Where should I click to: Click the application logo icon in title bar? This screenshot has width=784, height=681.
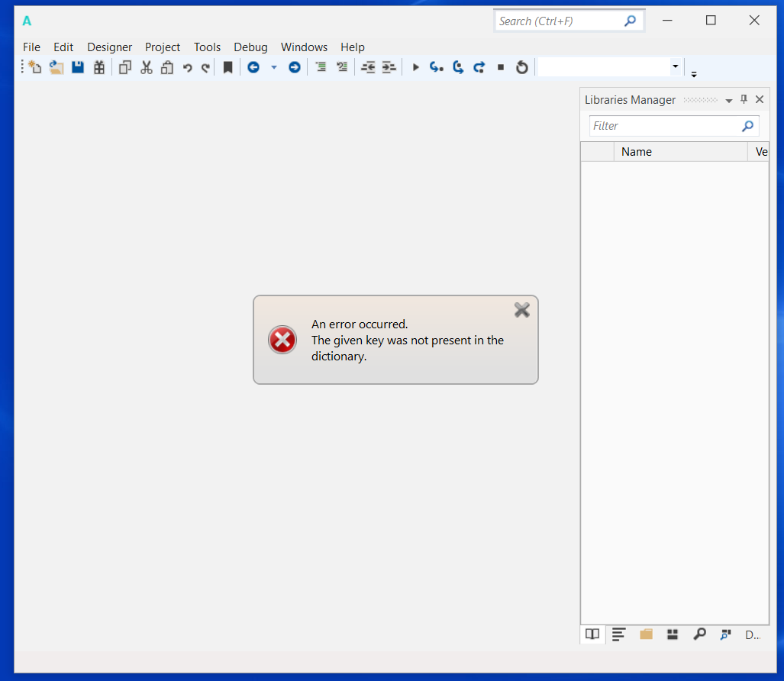(x=27, y=21)
